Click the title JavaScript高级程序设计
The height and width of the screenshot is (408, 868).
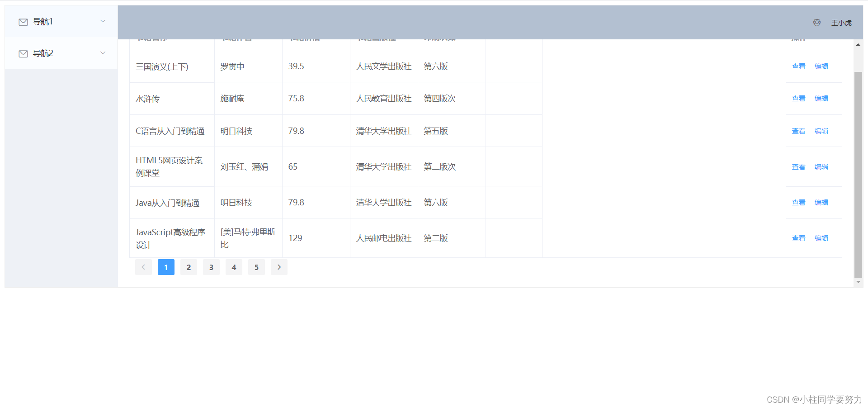pos(170,238)
